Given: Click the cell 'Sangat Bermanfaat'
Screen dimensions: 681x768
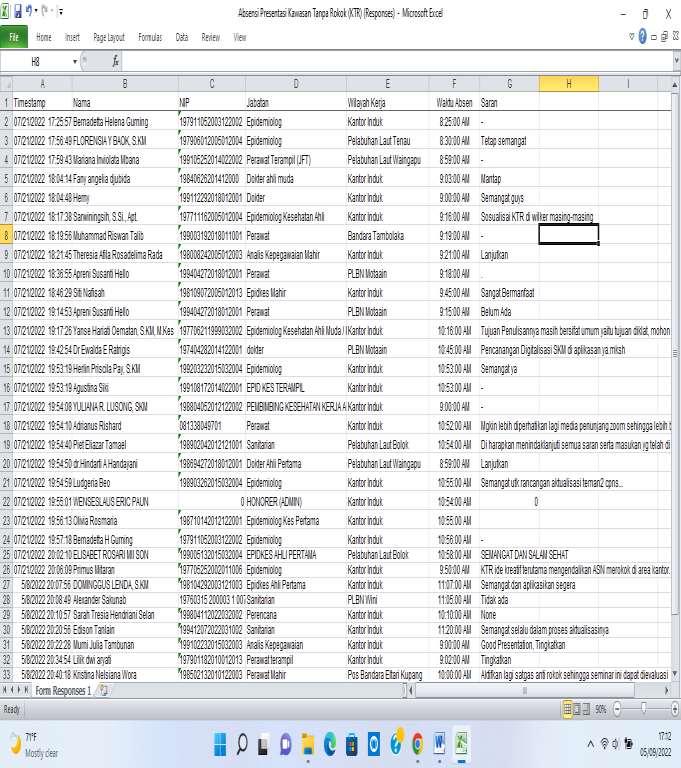Looking at the screenshot, I should pyautogui.click(x=509, y=293).
